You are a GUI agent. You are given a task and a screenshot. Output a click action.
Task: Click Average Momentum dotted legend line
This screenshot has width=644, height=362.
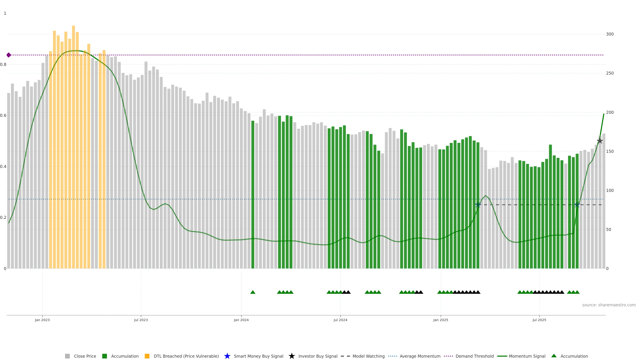392,356
